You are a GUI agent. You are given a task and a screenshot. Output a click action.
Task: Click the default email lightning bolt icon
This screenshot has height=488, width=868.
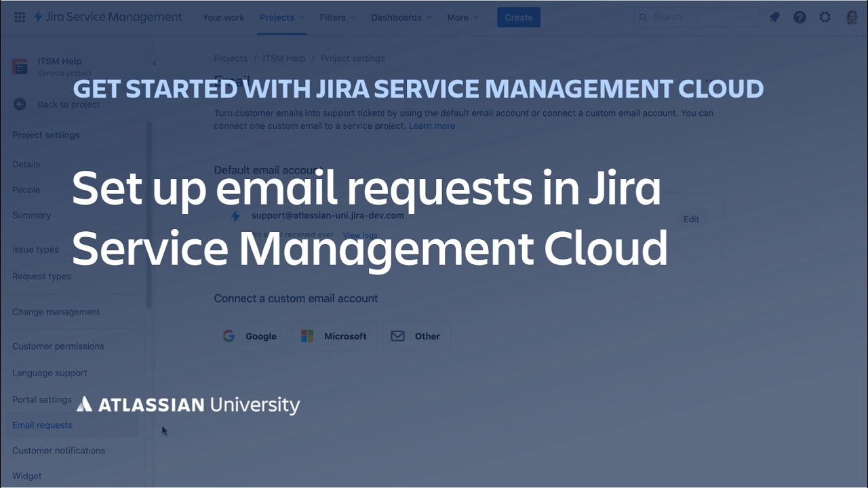click(x=235, y=216)
